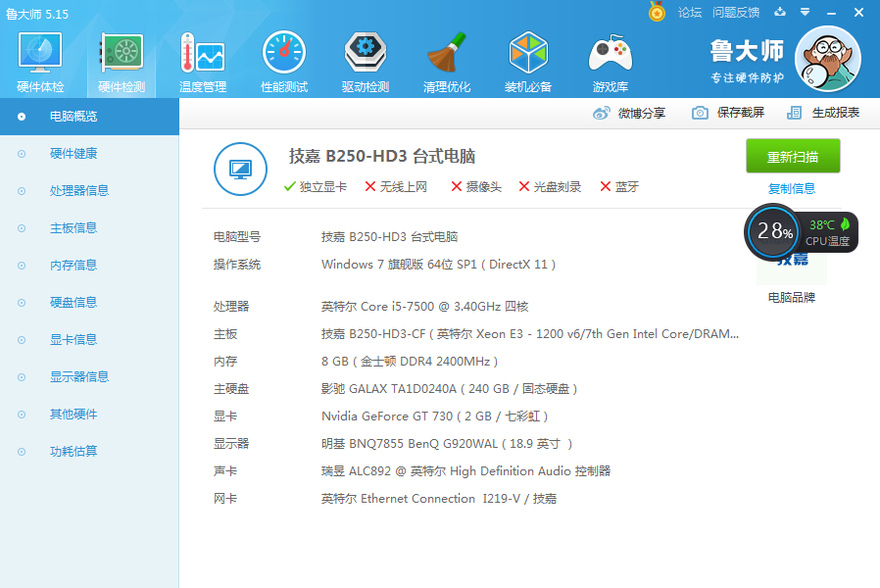
Task: Click the 鲁大师 mascot avatar
Action: click(828, 59)
